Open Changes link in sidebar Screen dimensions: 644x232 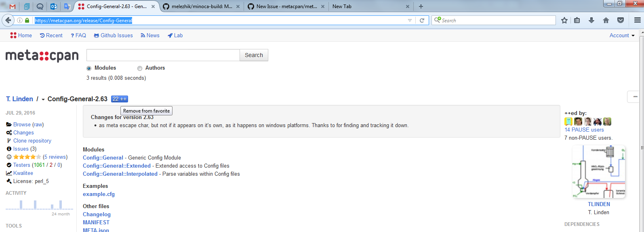point(23,133)
